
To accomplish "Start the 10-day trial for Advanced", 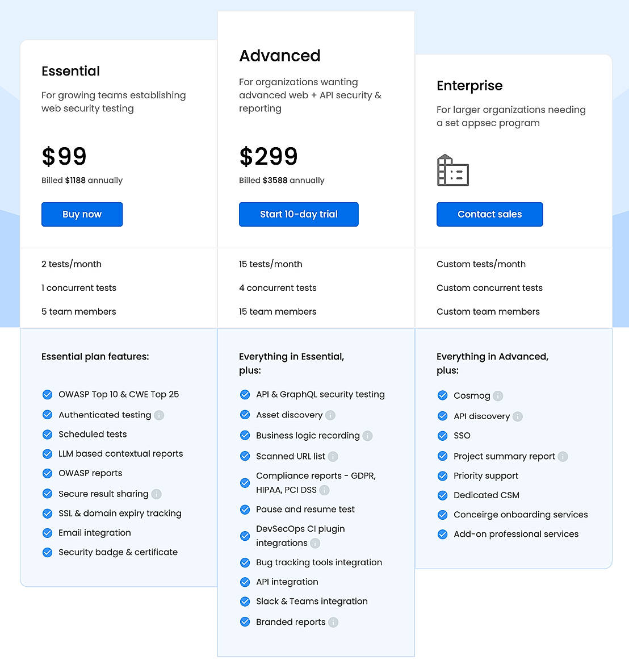I will (299, 214).
